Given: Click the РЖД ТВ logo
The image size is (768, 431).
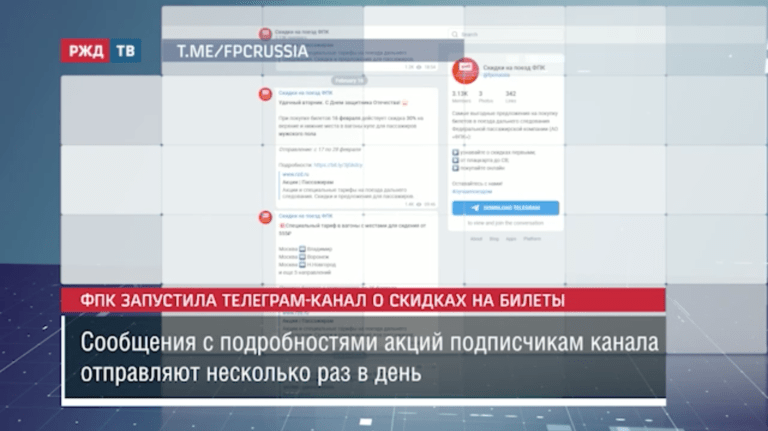Looking at the screenshot, I should 100,50.
